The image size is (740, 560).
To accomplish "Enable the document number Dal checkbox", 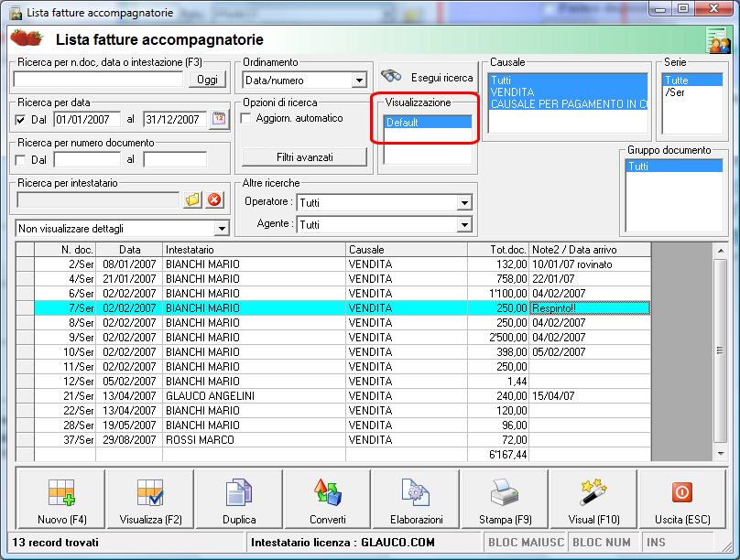I will pos(20,160).
